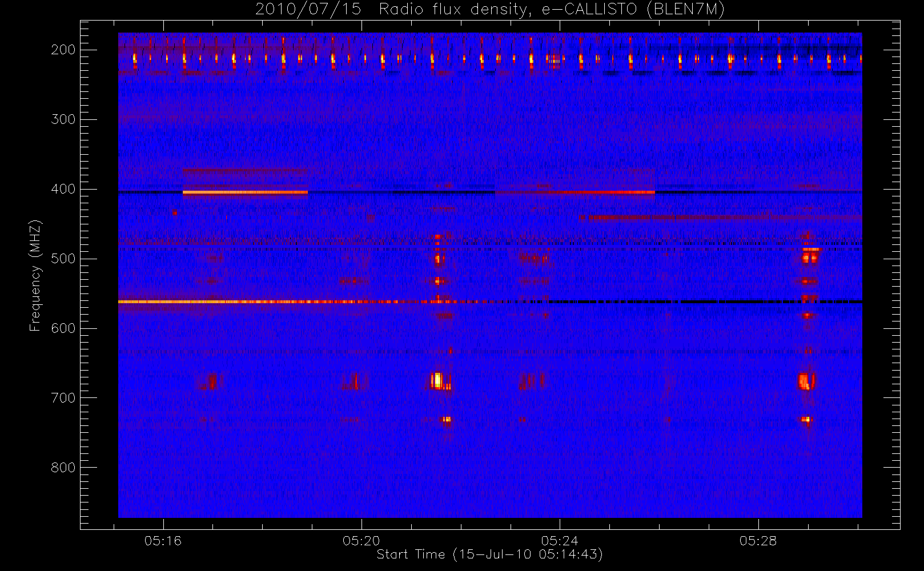The height and width of the screenshot is (571, 924).
Task: Click the 05:24 time tick label
Action: tap(560, 541)
